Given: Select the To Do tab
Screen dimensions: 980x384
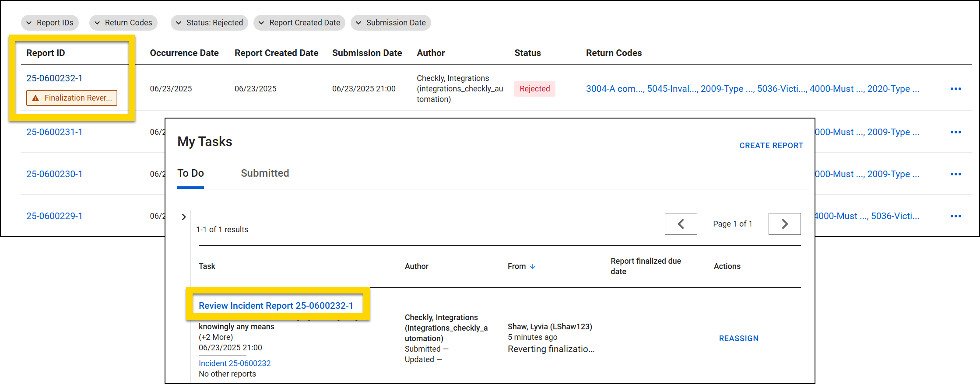Looking at the screenshot, I should click(x=190, y=173).
